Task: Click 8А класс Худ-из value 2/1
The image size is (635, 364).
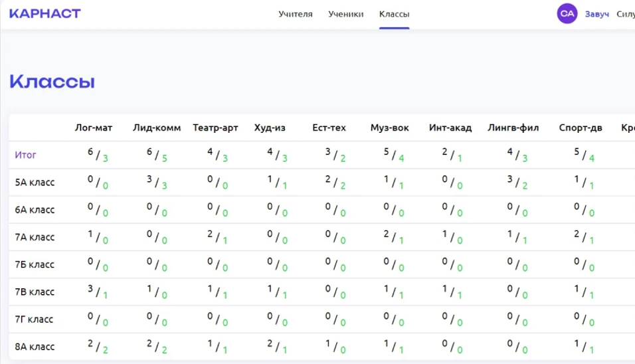Action: coord(277,347)
